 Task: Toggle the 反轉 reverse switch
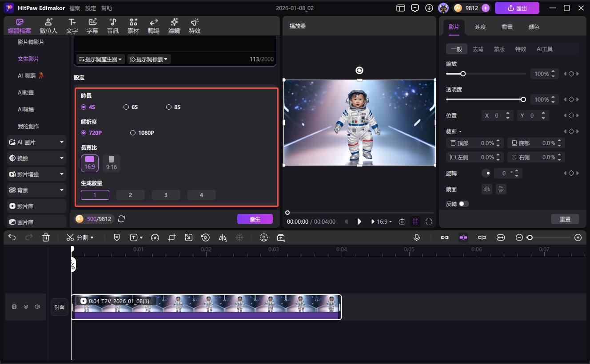pyautogui.click(x=463, y=204)
